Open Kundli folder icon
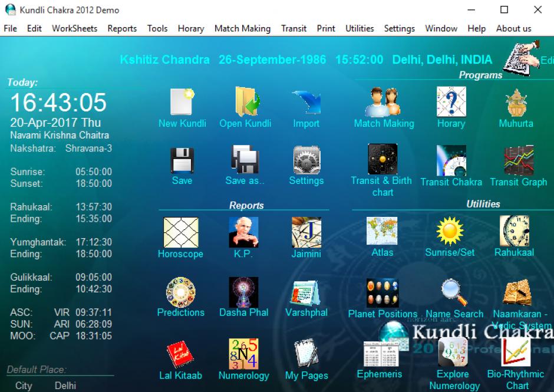Screen dimensions: 554x392 click(246, 102)
